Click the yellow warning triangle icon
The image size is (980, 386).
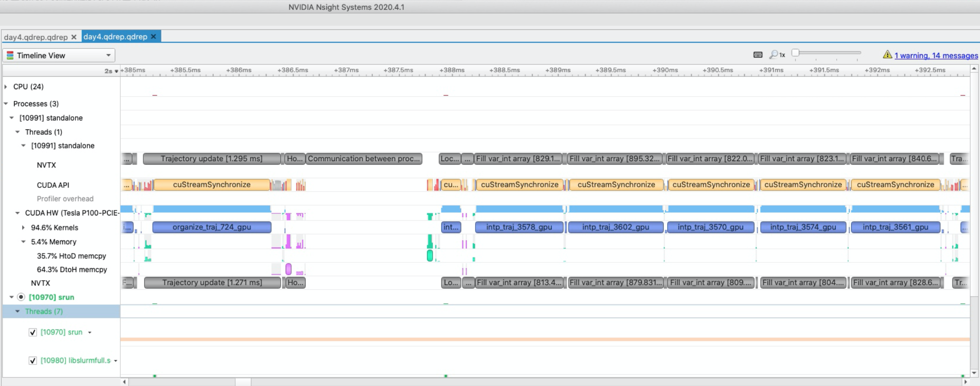pos(887,55)
